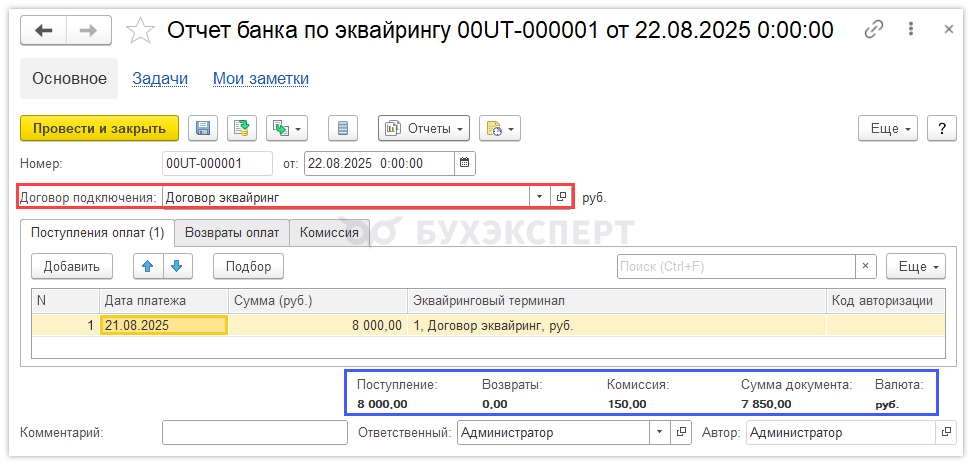Viewport: 972px width, 465px height.
Task: Go forward with the right arrow button
Action: point(89,30)
